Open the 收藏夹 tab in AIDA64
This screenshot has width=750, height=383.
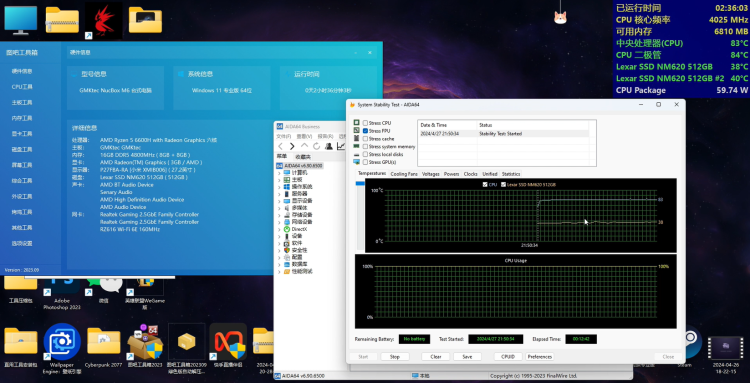(303, 157)
